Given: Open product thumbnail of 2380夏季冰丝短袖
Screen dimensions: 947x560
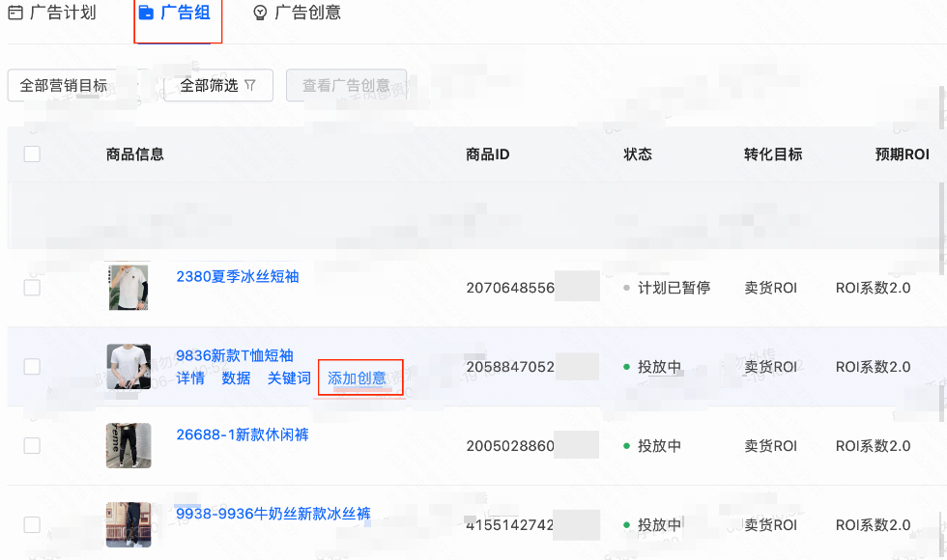Looking at the screenshot, I should pos(129,287).
